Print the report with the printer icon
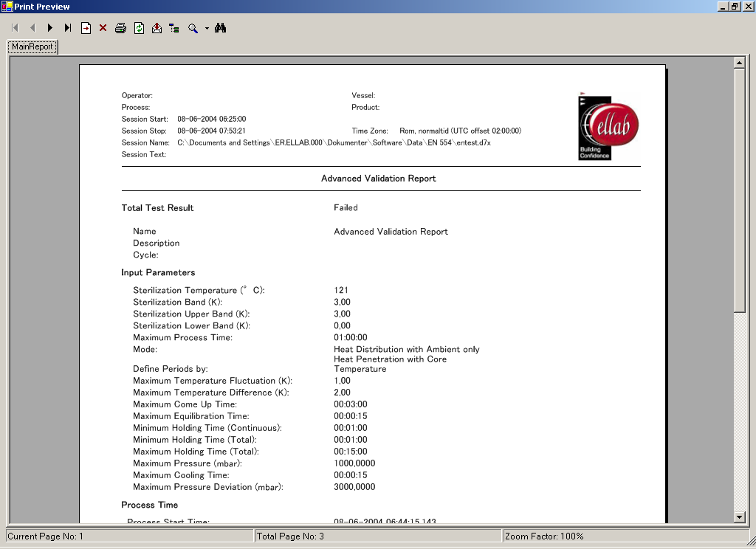Screen dimensions: 756x549 120,28
